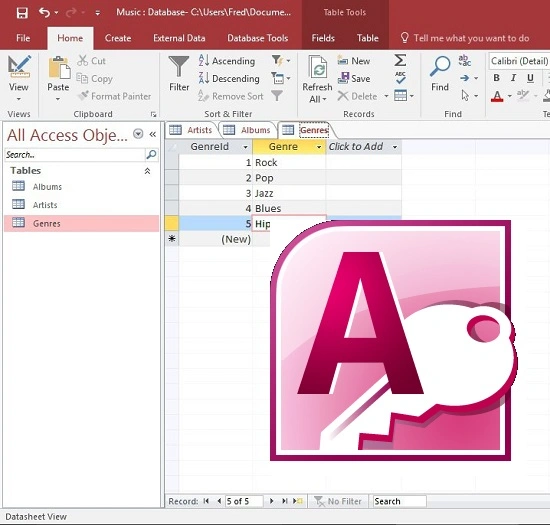Open the Calibri font name box

[519, 61]
